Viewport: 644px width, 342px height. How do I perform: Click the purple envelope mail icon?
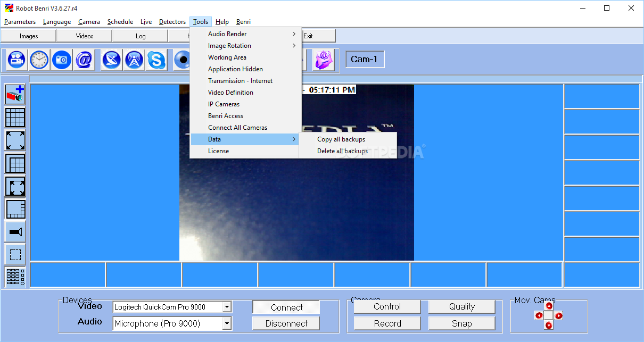(323, 60)
